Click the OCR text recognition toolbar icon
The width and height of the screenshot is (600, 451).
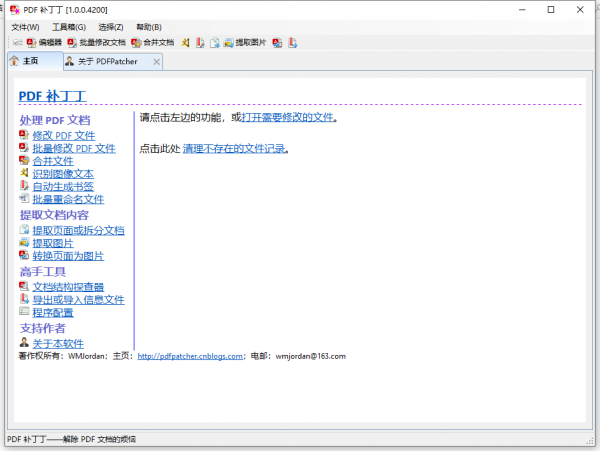186,42
